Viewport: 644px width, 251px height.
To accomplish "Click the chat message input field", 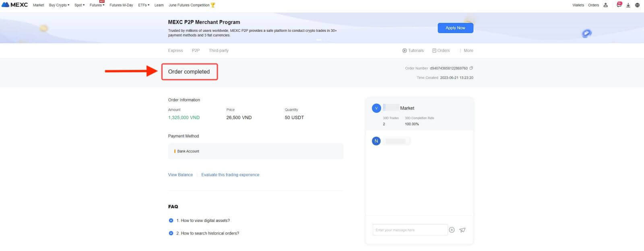I will click(410, 230).
